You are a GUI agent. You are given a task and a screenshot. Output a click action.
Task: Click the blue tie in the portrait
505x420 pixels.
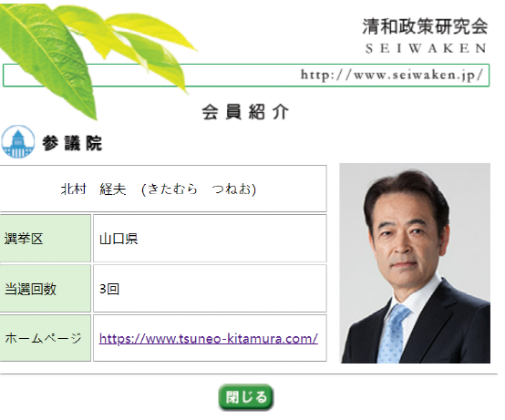pos(394,333)
